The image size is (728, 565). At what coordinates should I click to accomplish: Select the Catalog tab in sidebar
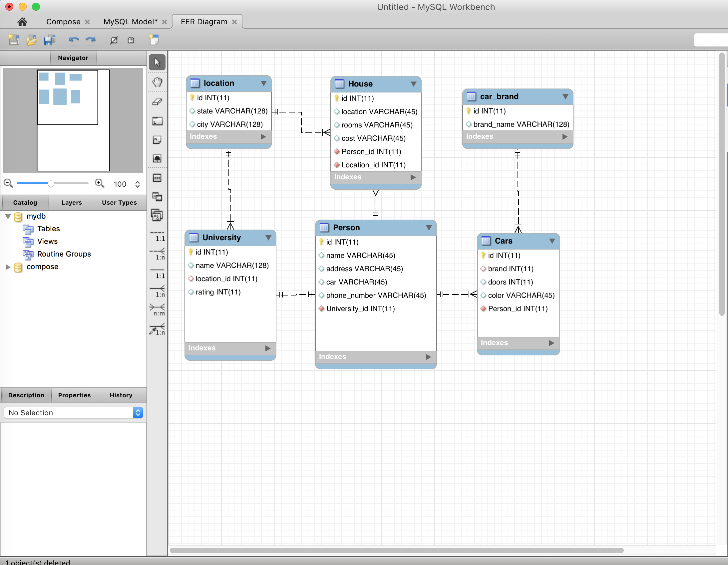click(24, 203)
